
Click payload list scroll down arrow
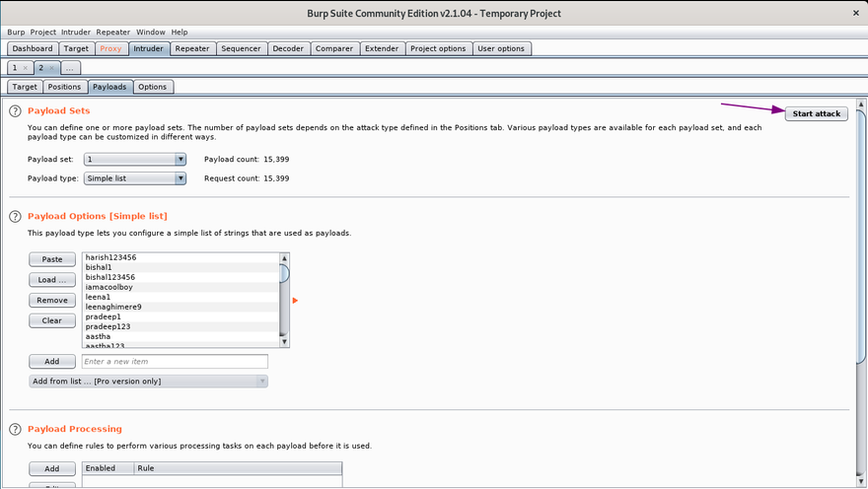[x=284, y=342]
